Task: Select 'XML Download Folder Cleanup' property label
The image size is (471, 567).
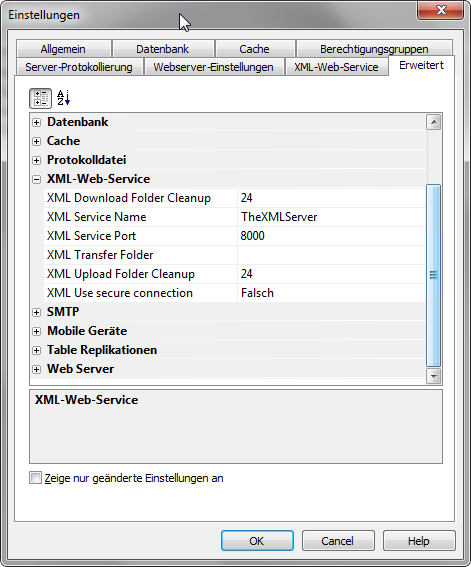Action: 129,198
